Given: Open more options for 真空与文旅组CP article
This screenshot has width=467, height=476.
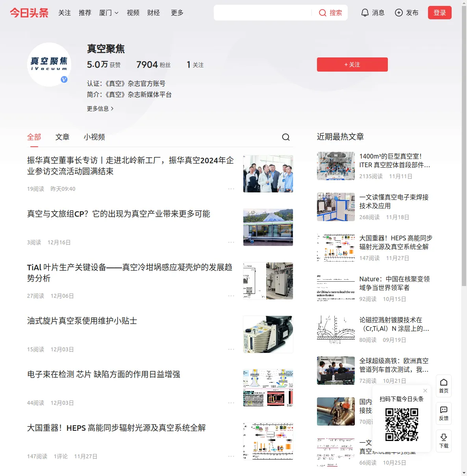Looking at the screenshot, I should tap(231, 242).
